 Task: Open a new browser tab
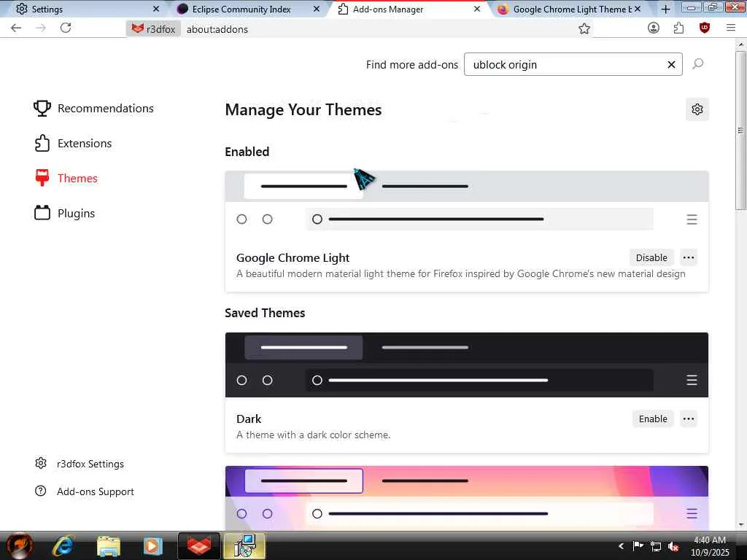pos(665,9)
